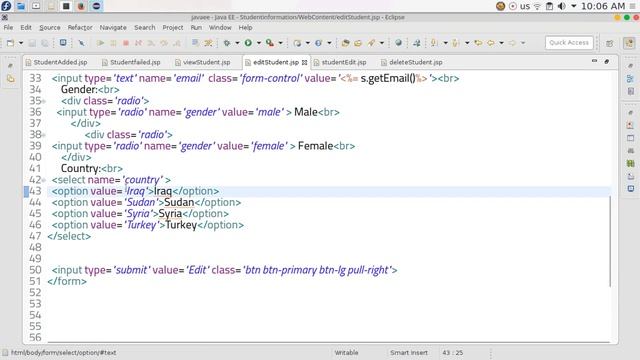Switch to the studentEdit.jsp tab
The width and height of the screenshot is (640, 360).
[x=340, y=62]
